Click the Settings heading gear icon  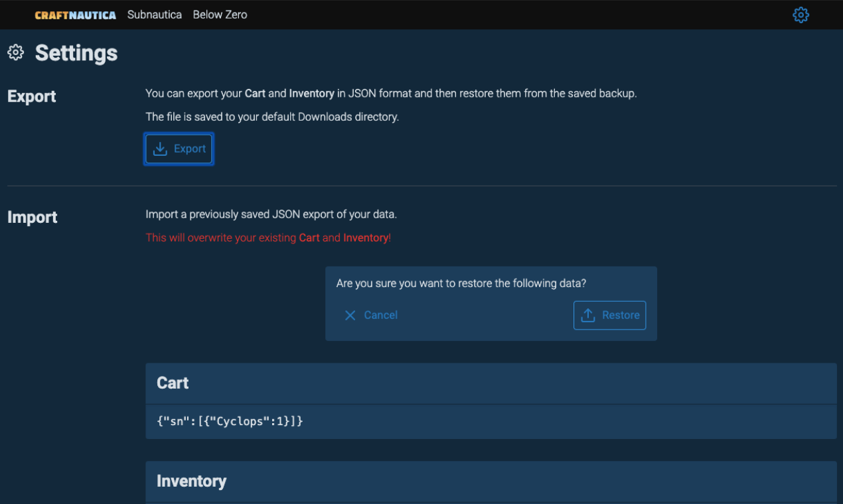tap(15, 52)
